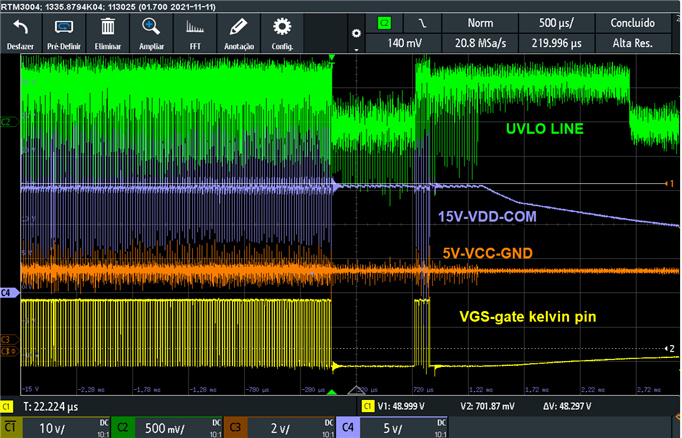Select the upper C3 channel marker
Viewport: 682px width, 438px height.
point(9,339)
